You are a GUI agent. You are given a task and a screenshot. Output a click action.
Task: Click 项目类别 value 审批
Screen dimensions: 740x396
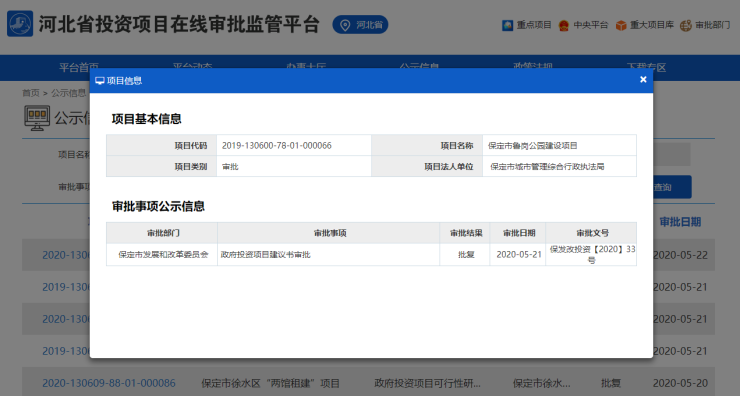(230, 167)
